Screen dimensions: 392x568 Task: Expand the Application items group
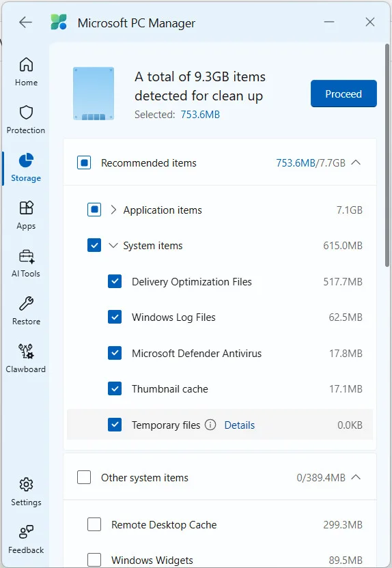pos(113,210)
